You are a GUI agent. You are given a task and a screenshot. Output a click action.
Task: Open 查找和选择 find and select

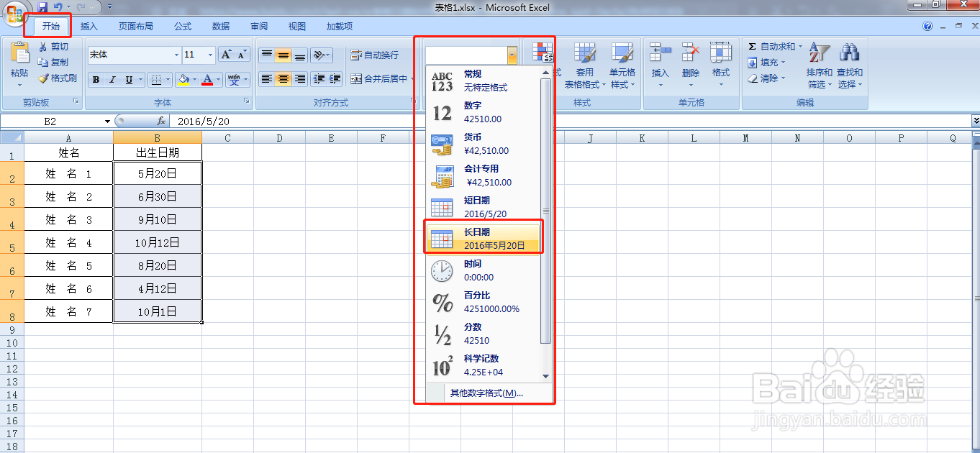[849, 65]
